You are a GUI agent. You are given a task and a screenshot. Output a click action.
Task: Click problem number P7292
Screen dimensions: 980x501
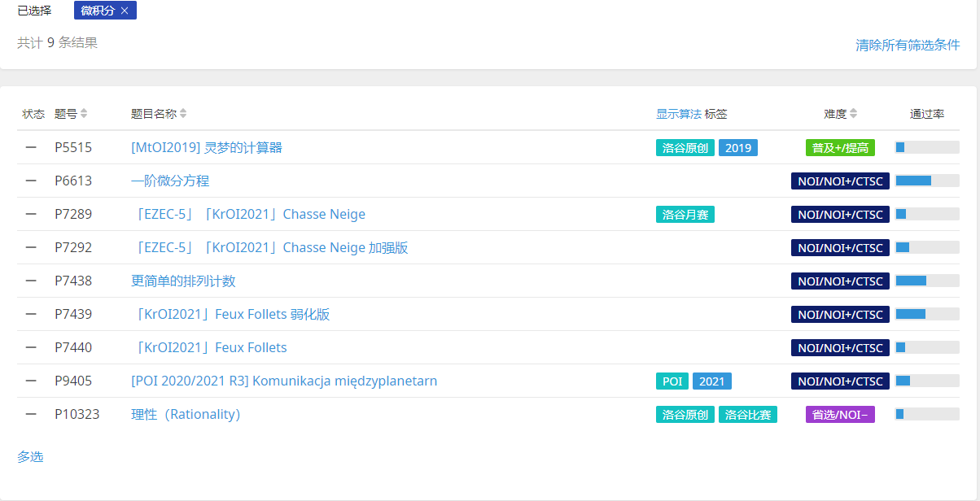tap(73, 248)
